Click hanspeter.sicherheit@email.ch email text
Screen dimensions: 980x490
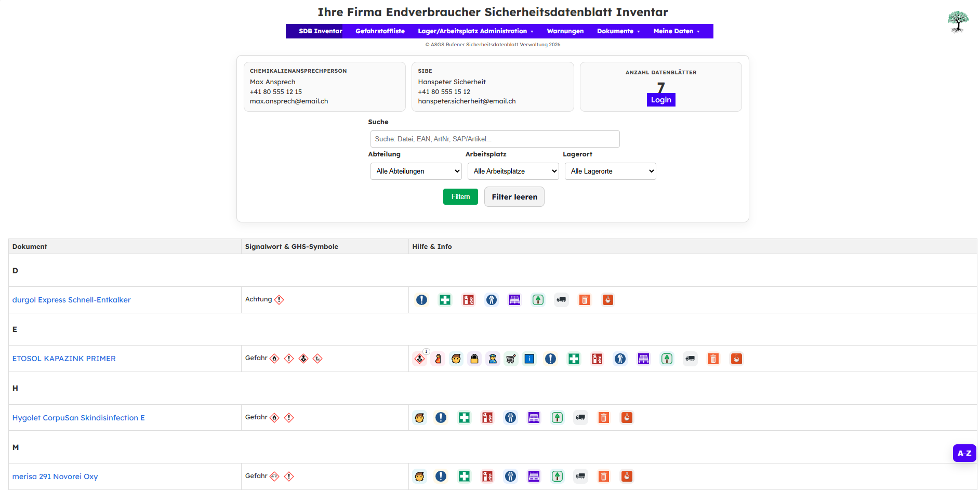[x=467, y=101]
